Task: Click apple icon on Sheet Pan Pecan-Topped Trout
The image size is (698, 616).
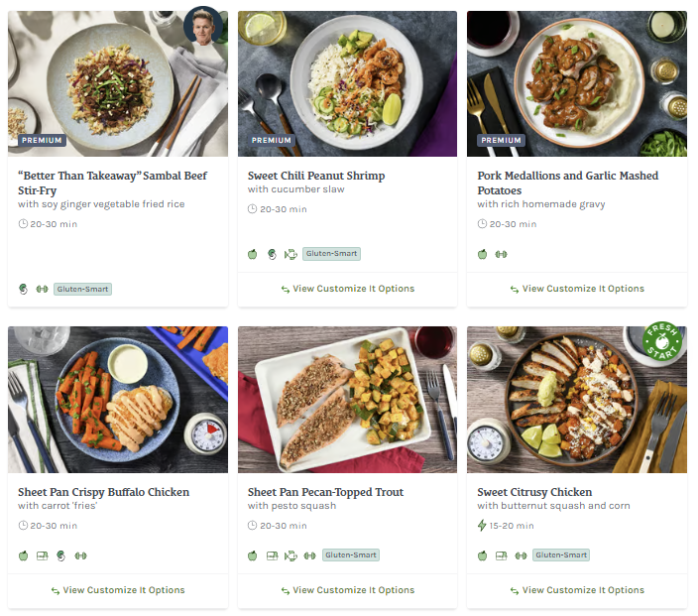Action: (252, 555)
